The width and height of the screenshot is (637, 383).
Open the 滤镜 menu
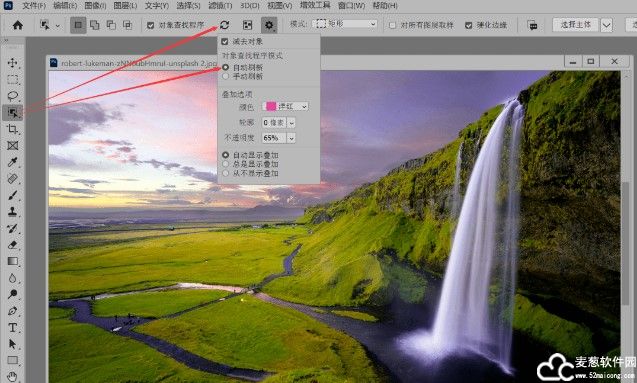(220, 6)
